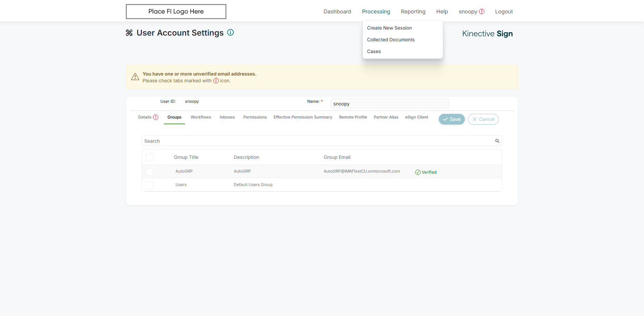
Task: Click the alert icon next to snoopy
Action: 482,11
